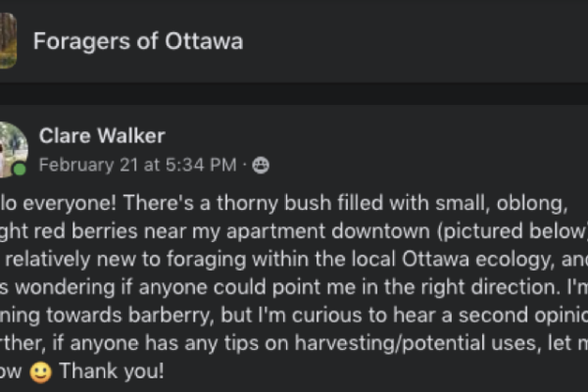Open post permalink February 21 at 5:34 PM
This screenshot has width=588, height=392.
(x=136, y=166)
